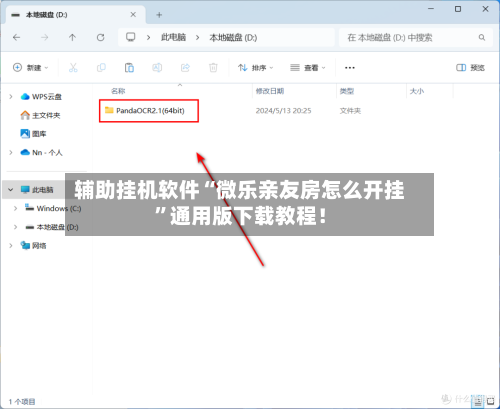Switch to large icons view in status bar
The width and height of the screenshot is (500, 409).
pos(491,401)
